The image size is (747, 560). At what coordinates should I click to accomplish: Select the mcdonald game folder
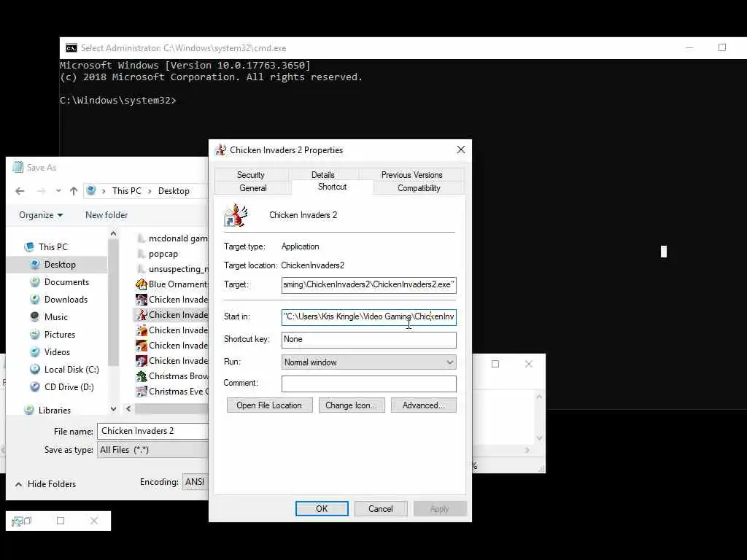[x=172, y=238]
